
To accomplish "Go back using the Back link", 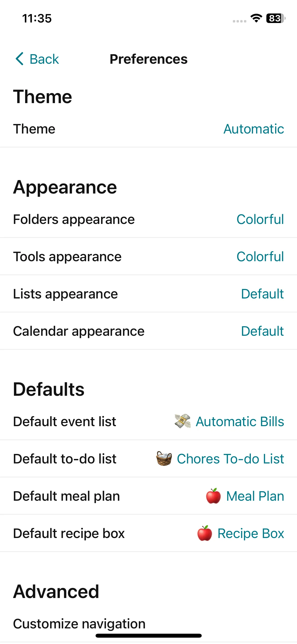I will [44, 59].
